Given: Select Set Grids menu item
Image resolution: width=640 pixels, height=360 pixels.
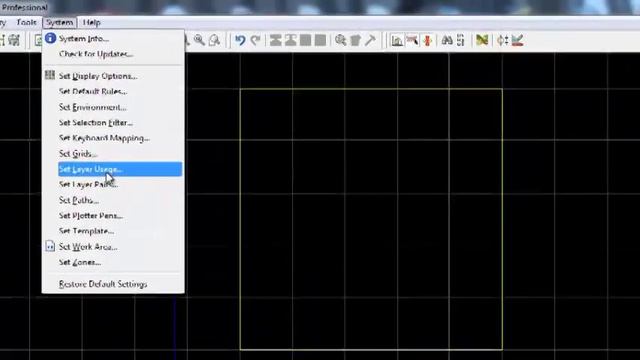Looking at the screenshot, I should pos(113,153).
